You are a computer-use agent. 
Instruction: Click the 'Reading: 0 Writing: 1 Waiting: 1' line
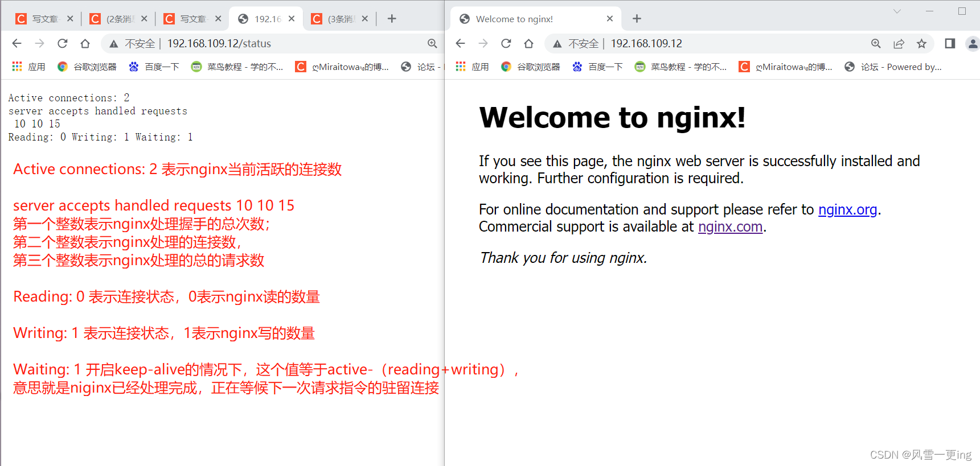[x=100, y=137]
